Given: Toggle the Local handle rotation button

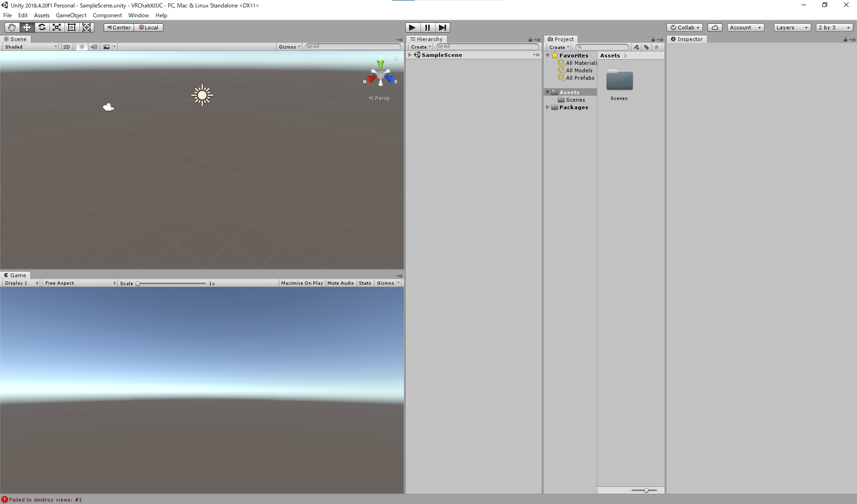Looking at the screenshot, I should tap(149, 28).
